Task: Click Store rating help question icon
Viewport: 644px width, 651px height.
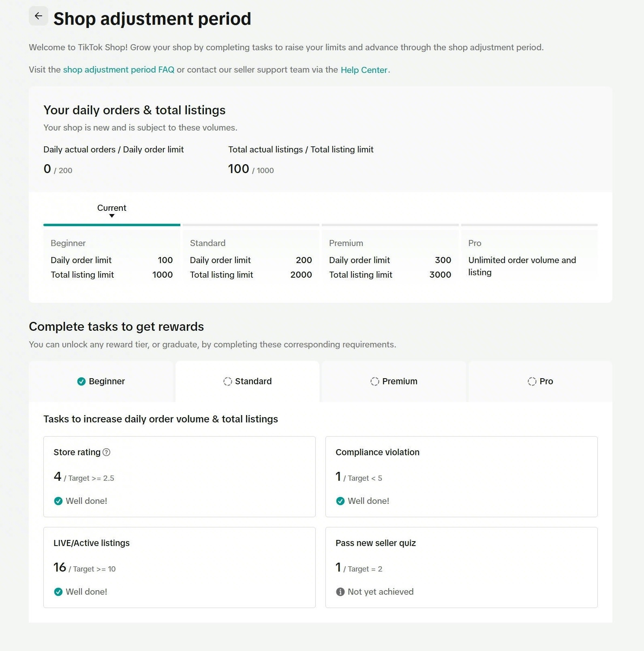Action: pos(107,452)
